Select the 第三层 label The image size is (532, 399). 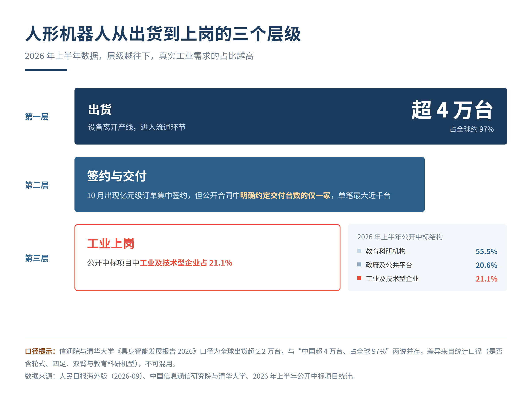37,258
